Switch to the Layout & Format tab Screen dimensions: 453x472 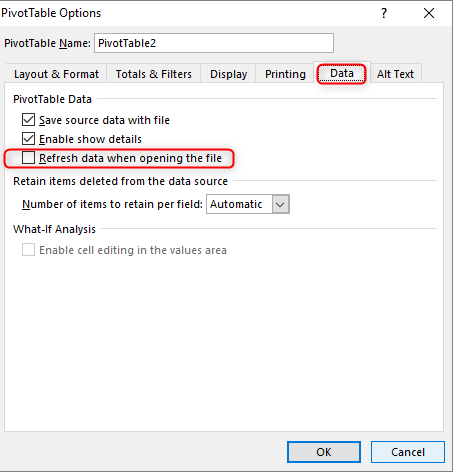pos(56,74)
